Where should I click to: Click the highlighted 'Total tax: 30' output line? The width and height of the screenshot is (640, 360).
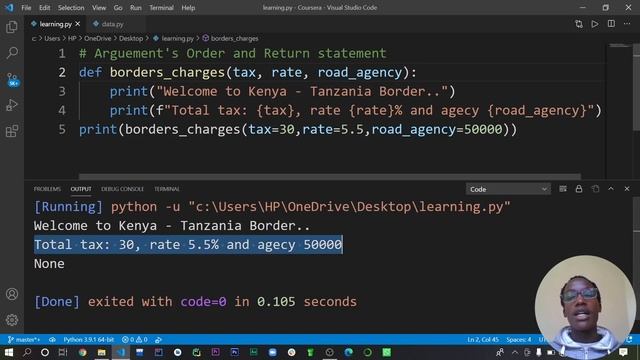pos(188,244)
